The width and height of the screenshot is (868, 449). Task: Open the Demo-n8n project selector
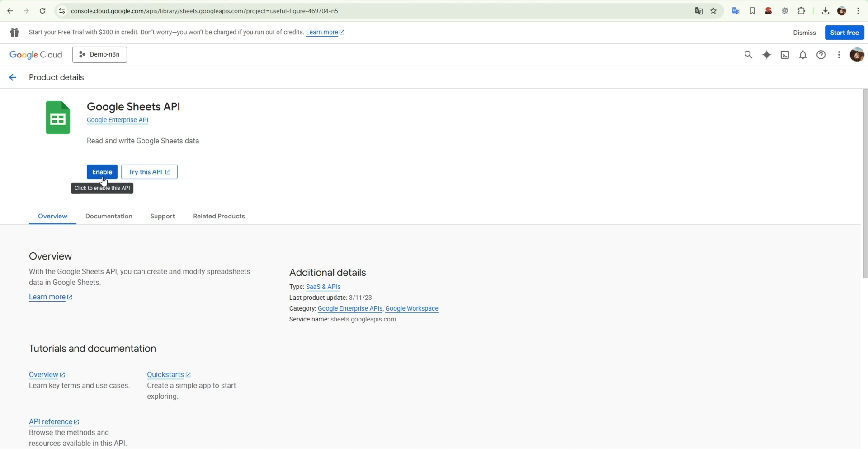(99, 55)
